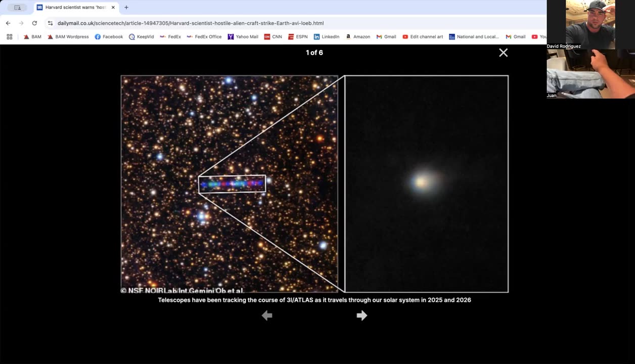Open the FedEx bookmark
This screenshot has height=364, width=635.
coord(170,37)
